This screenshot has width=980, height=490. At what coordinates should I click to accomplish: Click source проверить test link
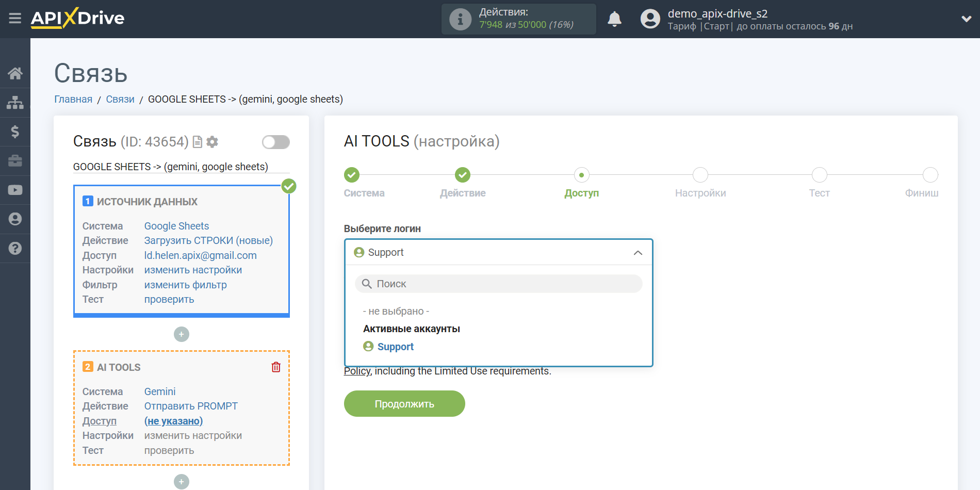(x=169, y=299)
